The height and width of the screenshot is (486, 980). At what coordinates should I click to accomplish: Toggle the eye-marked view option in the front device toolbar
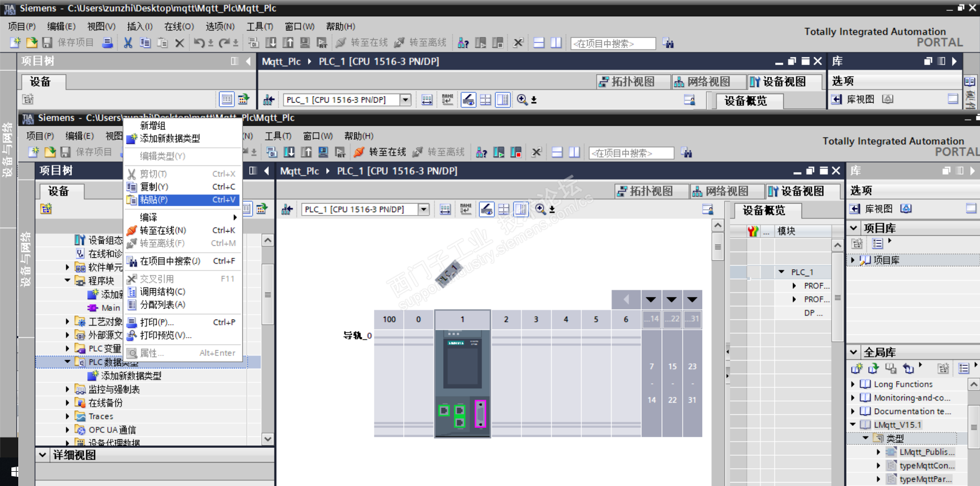tap(486, 209)
